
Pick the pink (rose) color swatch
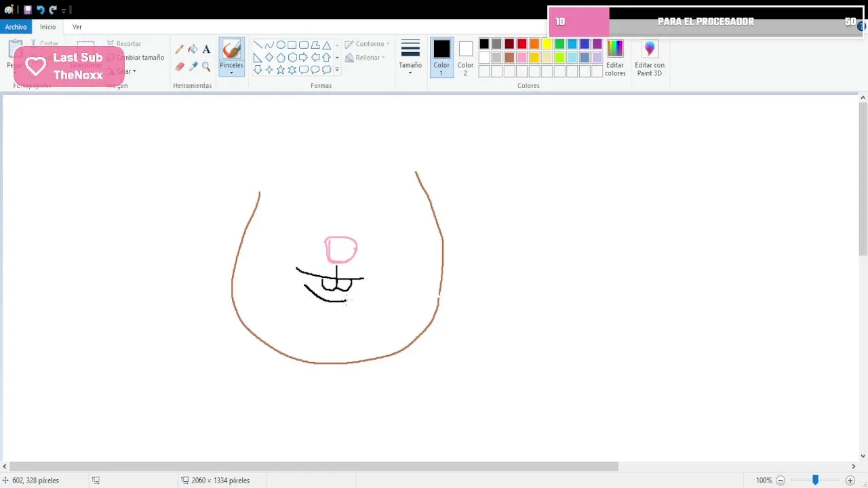[522, 58]
